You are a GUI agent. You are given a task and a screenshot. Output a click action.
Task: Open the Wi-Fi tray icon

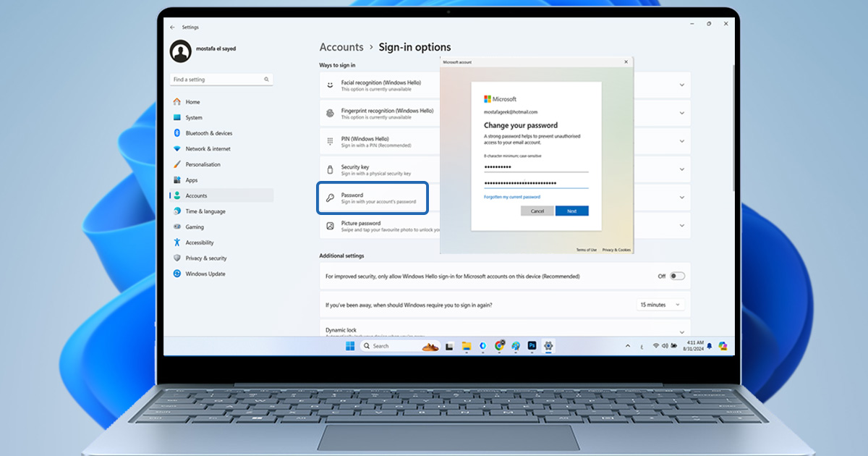(x=656, y=346)
